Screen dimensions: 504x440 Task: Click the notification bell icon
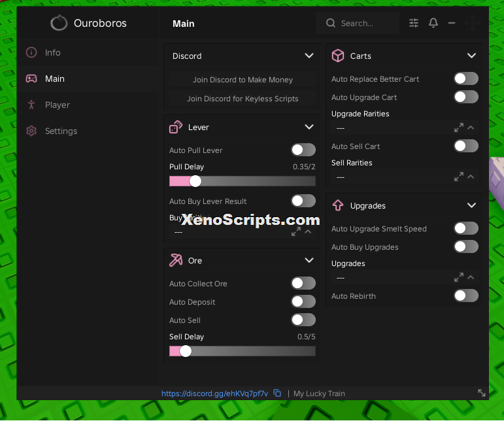(x=433, y=23)
